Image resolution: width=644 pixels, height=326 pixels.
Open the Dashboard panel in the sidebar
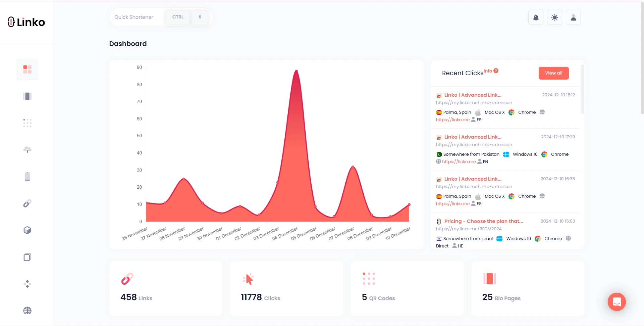pyautogui.click(x=28, y=69)
